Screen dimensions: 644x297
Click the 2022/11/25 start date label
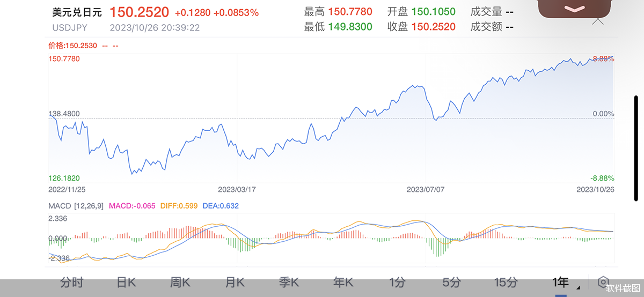pyautogui.click(x=67, y=189)
